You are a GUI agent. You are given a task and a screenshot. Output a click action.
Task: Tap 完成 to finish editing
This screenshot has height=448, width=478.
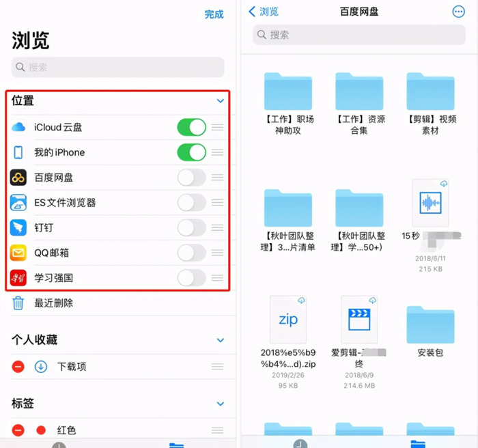click(x=214, y=14)
